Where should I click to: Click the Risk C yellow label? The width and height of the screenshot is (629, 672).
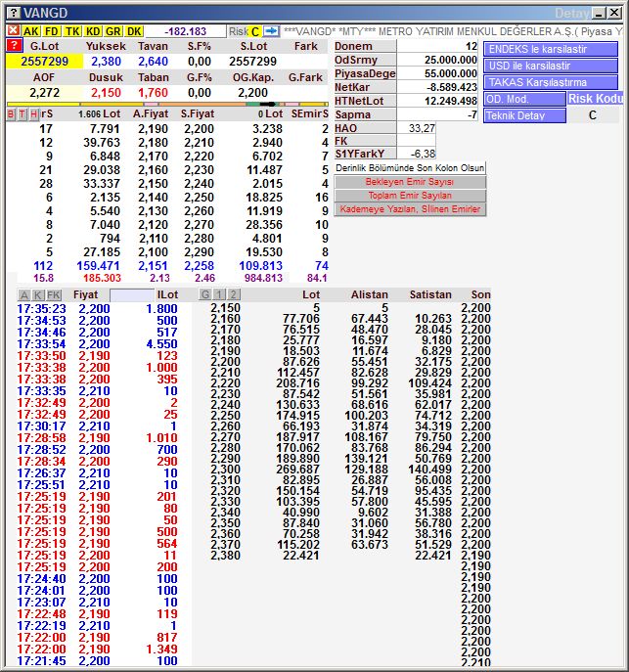tap(255, 31)
